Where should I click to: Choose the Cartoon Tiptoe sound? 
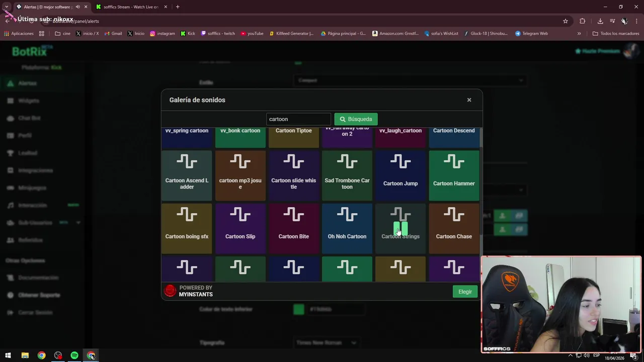point(293,137)
